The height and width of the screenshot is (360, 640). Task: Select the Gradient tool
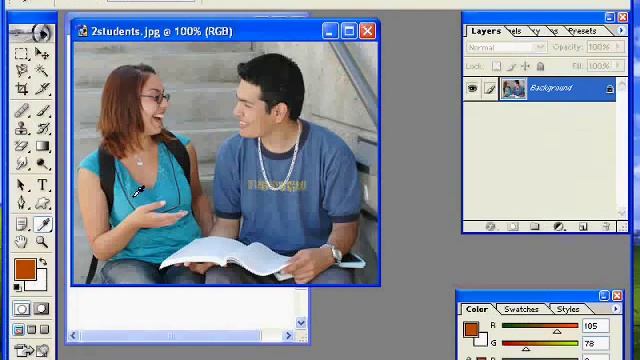tap(42, 146)
